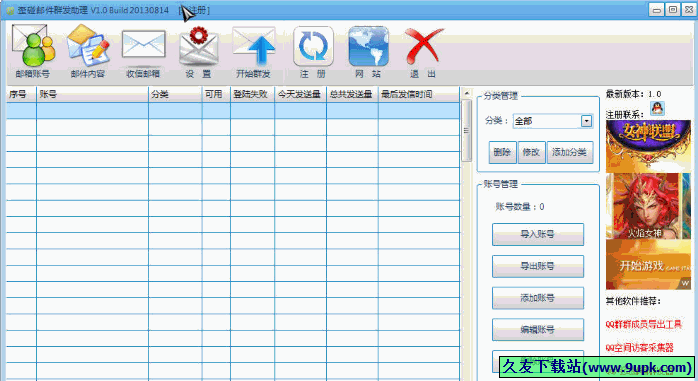
Task: Sort by the 今天发送量 column header
Action: 300,94
